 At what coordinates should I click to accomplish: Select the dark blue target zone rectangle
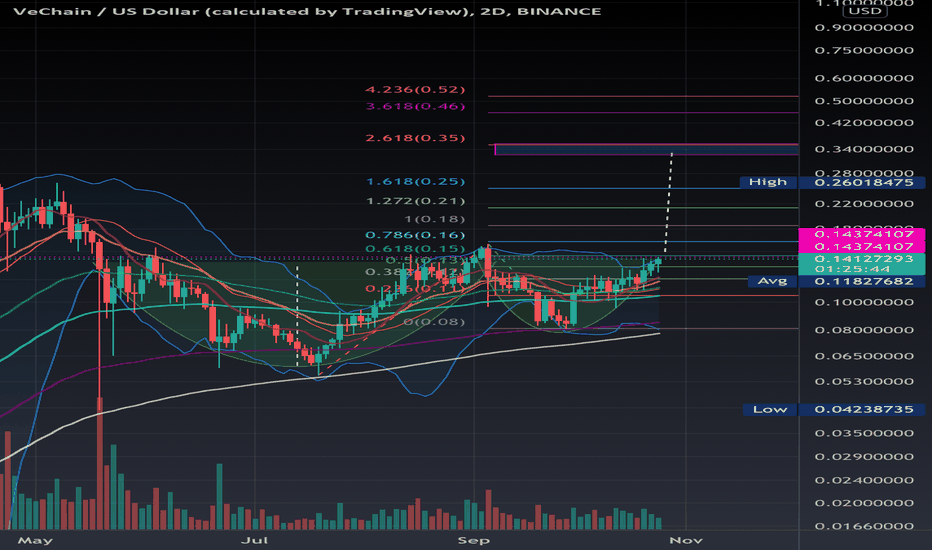647,150
